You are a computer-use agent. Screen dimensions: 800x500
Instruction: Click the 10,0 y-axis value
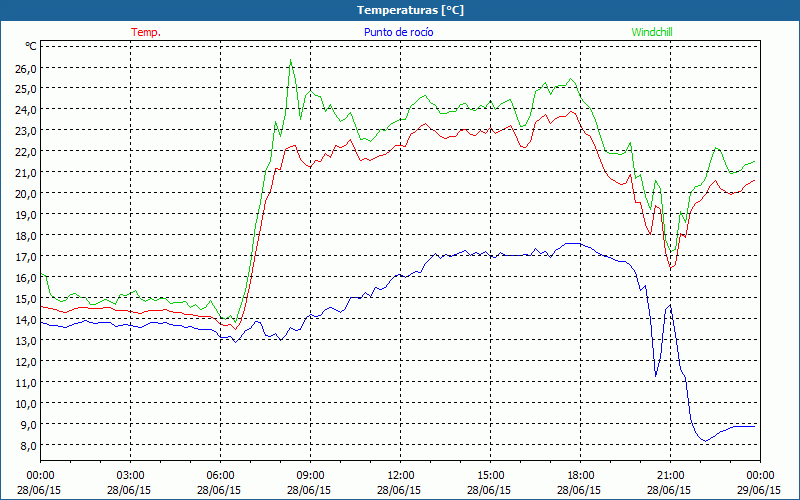26,404
